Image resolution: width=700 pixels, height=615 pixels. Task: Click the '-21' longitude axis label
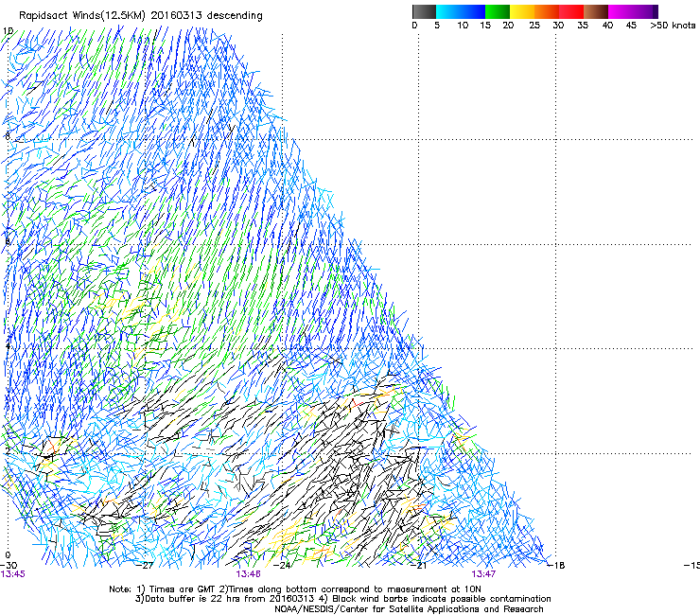419,566
